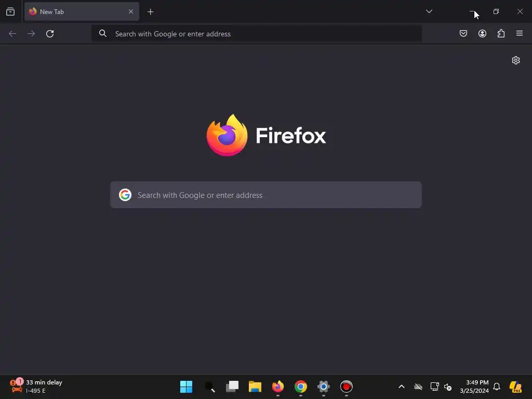Personalize New Tab via gear icon
This screenshot has width=532, height=399.
point(516,60)
